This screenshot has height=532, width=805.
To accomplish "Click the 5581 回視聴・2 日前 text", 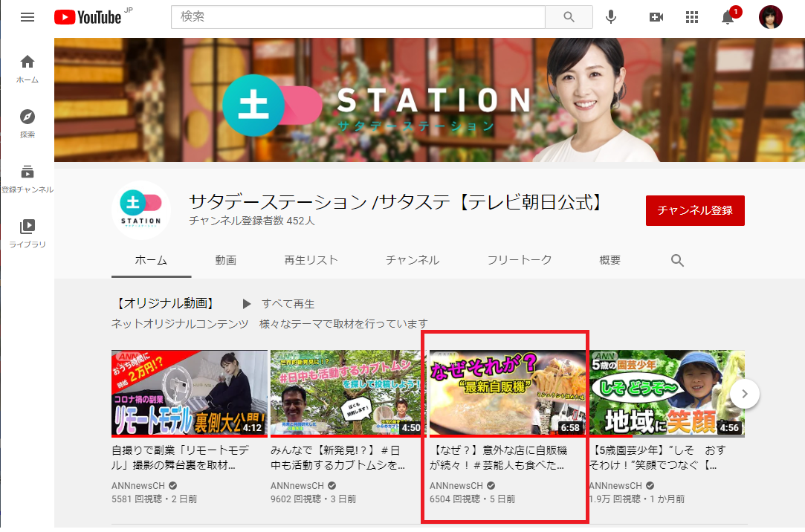I will (155, 499).
